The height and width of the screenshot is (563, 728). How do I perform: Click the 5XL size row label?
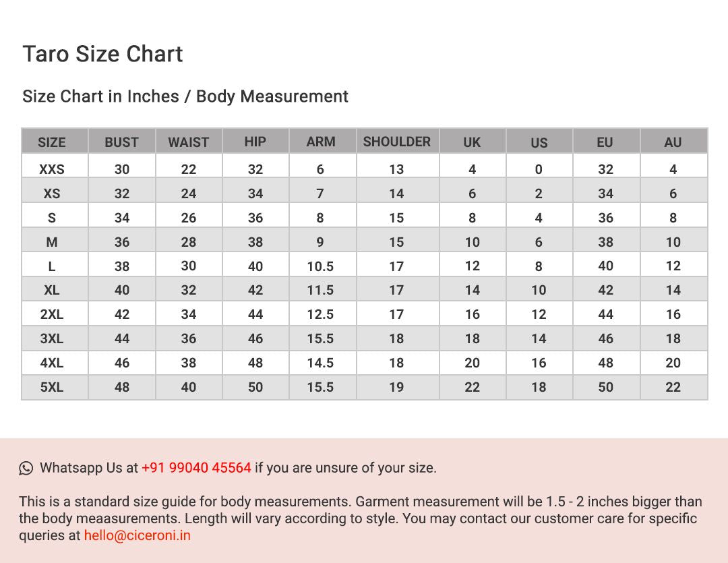point(51,387)
